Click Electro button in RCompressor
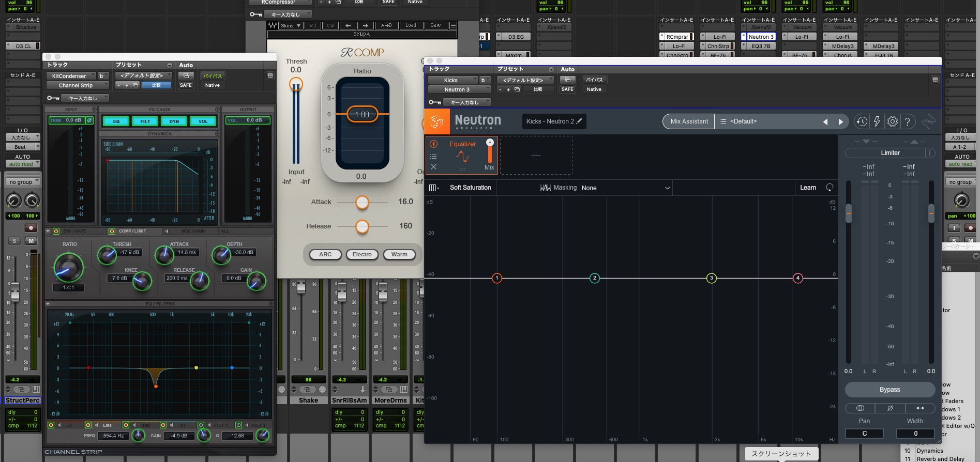Viewport: 980px width, 462px height. [x=362, y=254]
